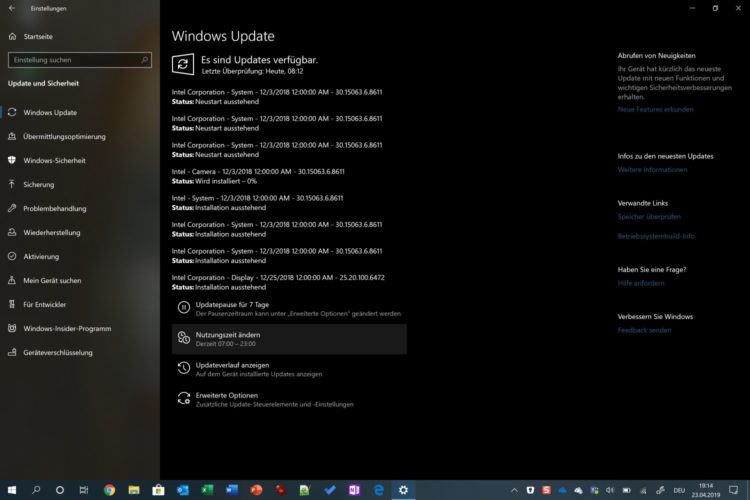Open taskbar search magnifier

tap(36, 490)
